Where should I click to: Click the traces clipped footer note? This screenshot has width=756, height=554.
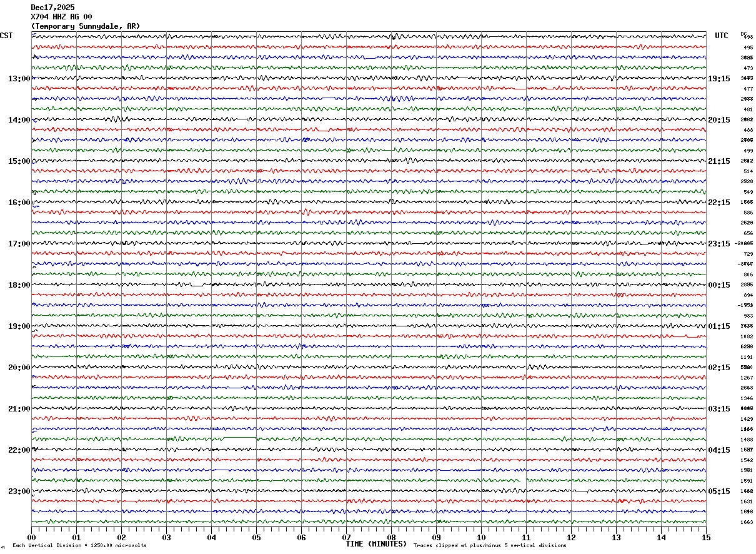tap(490, 546)
